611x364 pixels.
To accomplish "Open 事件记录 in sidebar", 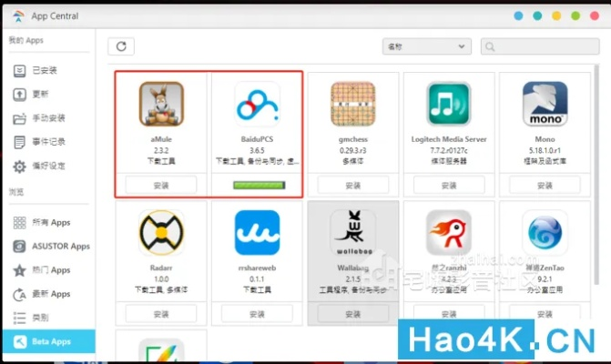I will tap(49, 142).
